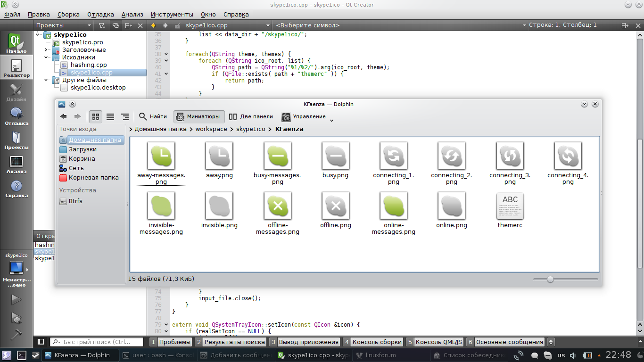Open Выберите символ symbol dropdown

click(x=401, y=25)
